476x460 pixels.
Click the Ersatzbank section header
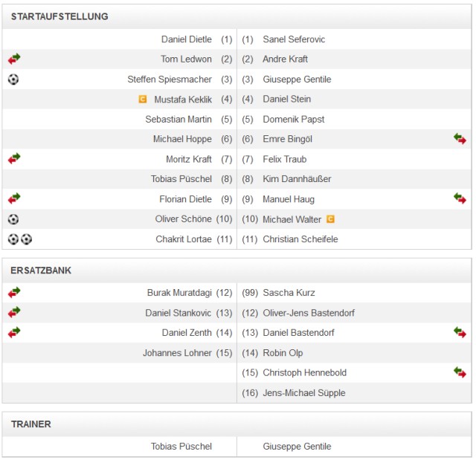[x=42, y=271]
